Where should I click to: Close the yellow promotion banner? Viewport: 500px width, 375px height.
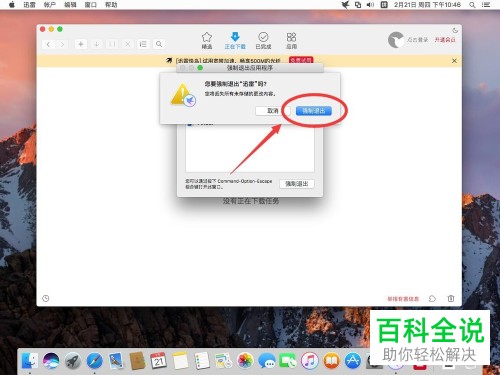tap(454, 61)
